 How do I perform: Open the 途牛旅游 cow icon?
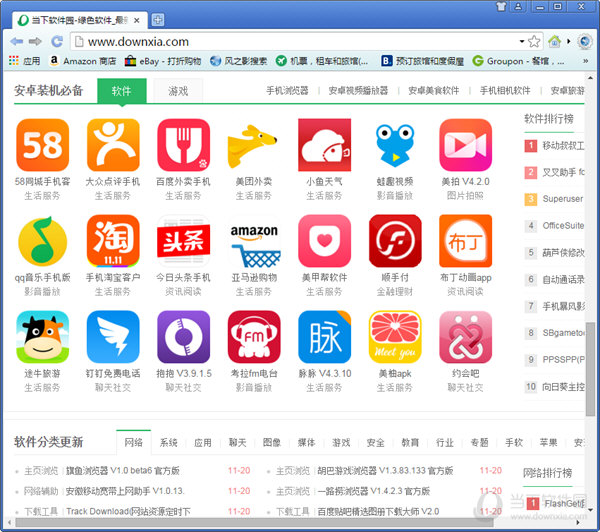tap(43, 337)
